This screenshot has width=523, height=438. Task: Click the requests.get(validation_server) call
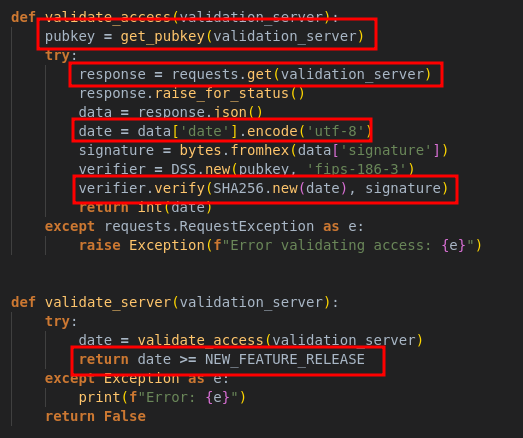click(x=302, y=74)
